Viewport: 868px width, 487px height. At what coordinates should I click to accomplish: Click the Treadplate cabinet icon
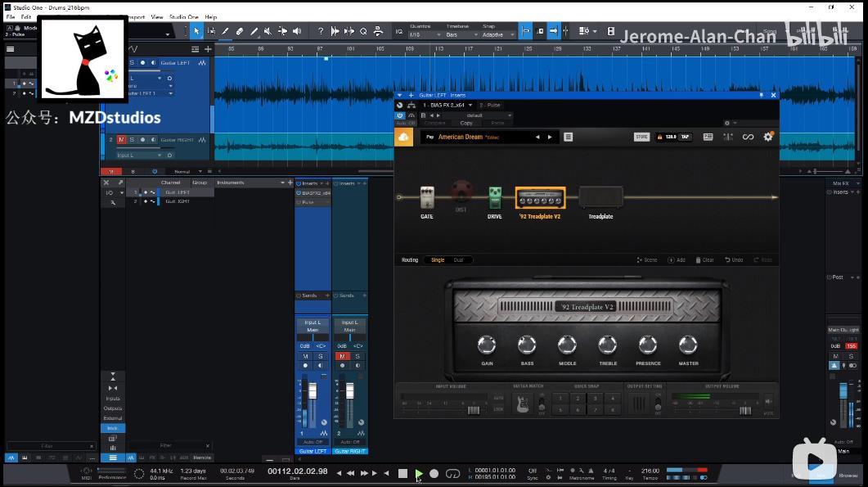click(600, 197)
